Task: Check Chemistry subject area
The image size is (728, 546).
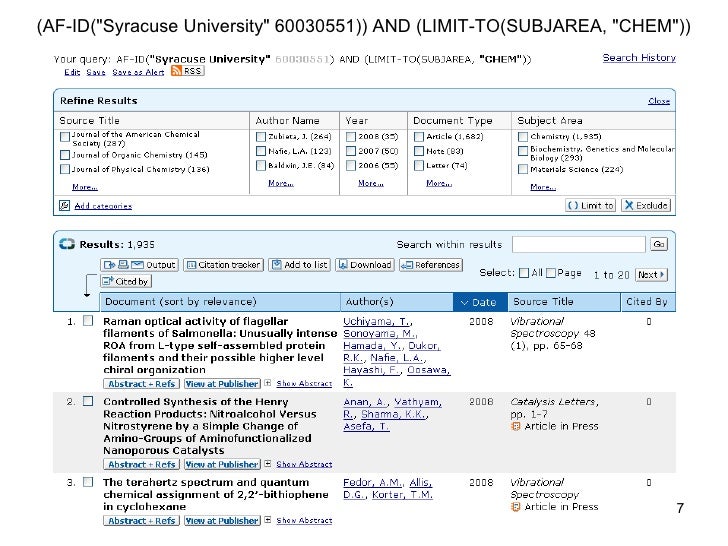Action: 523,136
